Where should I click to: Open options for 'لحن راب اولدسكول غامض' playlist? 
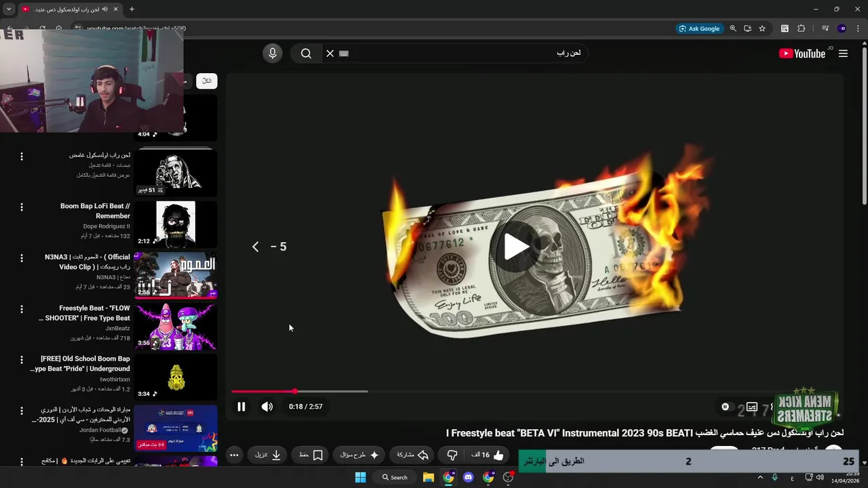[22, 157]
